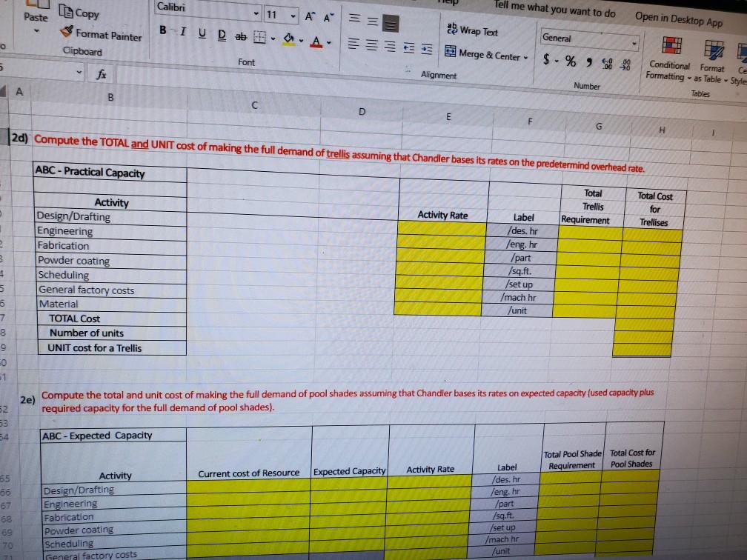Select Middle Align icon

pyautogui.click(x=373, y=21)
